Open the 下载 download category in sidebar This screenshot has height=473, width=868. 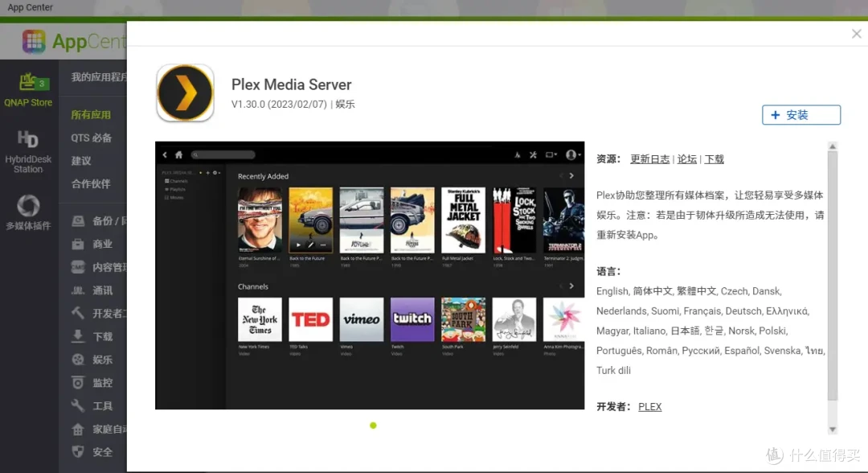coord(92,336)
